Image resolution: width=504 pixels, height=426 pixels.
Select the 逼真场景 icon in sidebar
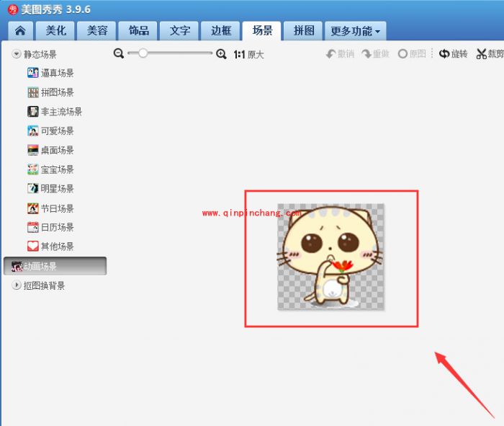(x=32, y=73)
